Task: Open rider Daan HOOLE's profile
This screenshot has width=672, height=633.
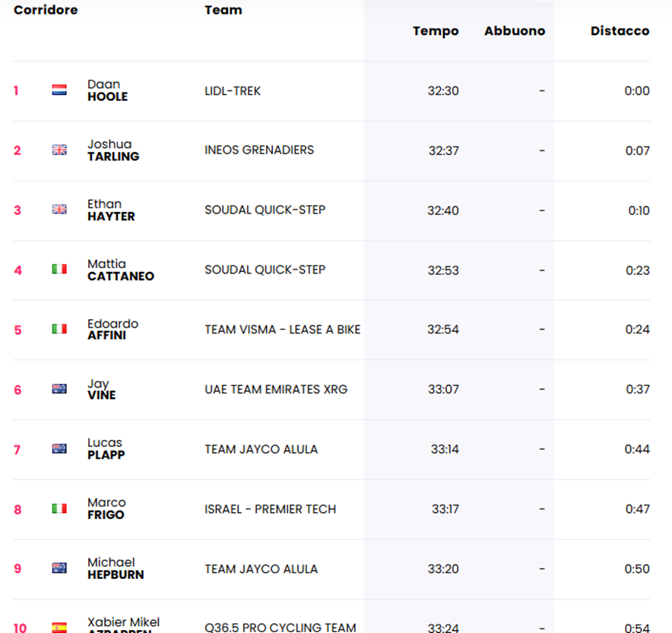Action: 108,90
